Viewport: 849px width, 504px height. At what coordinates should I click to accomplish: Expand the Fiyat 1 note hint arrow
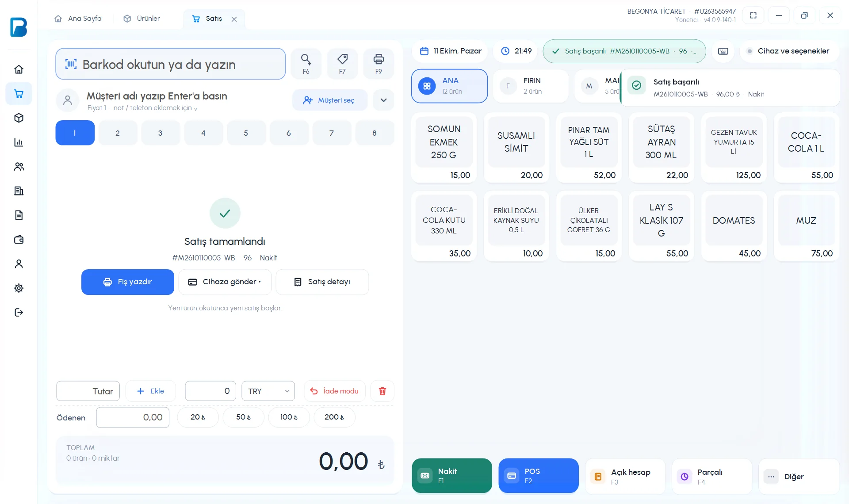pos(195,108)
